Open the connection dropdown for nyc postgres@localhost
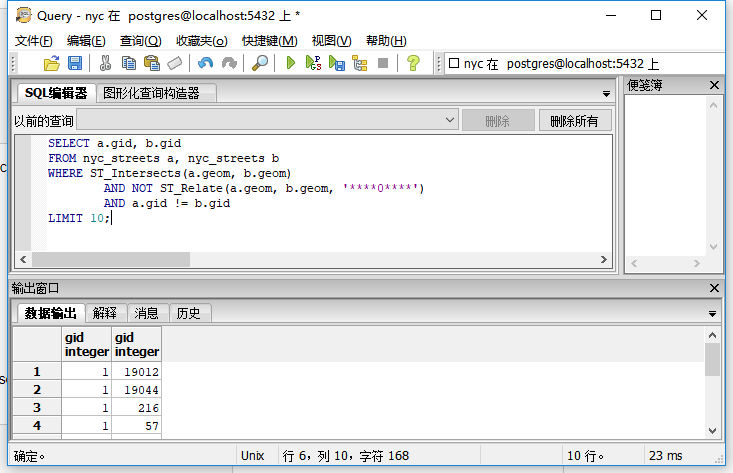 coord(584,64)
